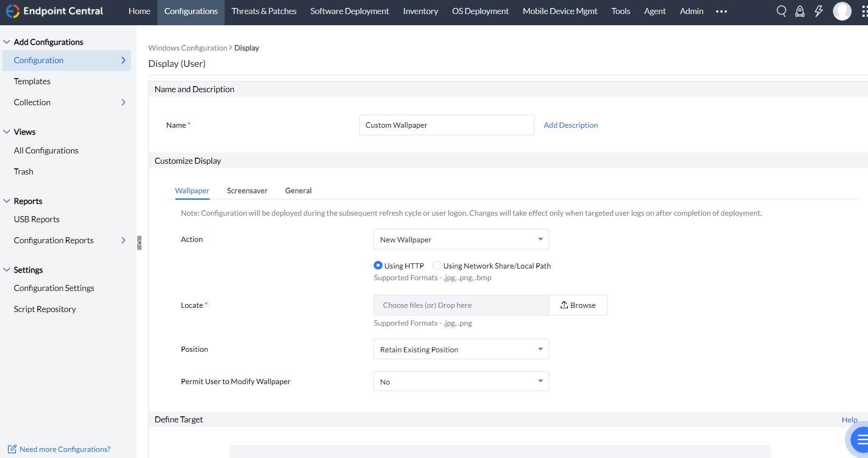
Task: Click the Name input field
Action: click(446, 125)
